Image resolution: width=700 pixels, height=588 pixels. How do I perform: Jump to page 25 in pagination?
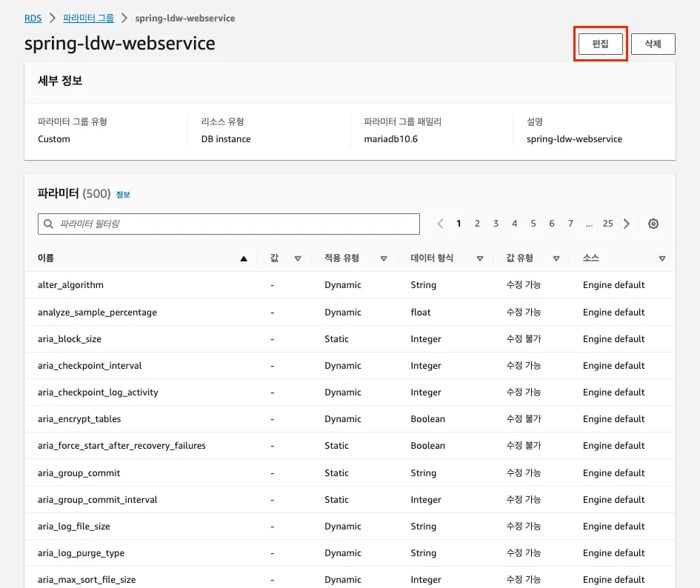tap(607, 223)
